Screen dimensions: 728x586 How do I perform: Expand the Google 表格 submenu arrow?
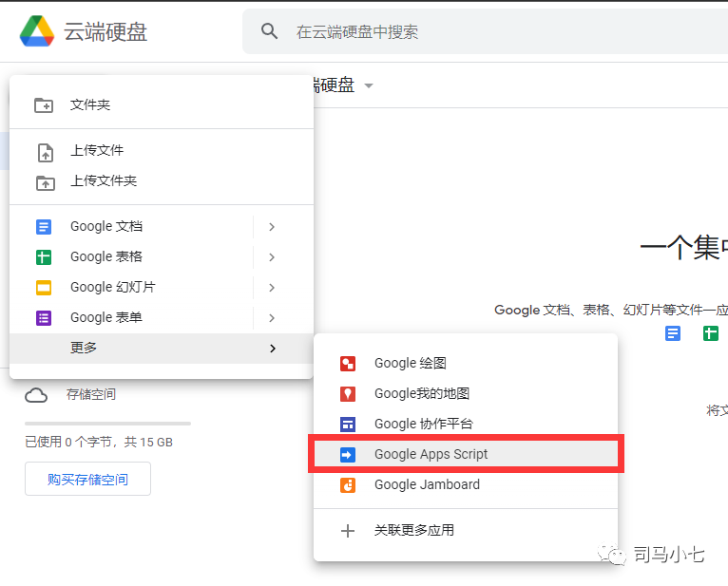click(272, 257)
